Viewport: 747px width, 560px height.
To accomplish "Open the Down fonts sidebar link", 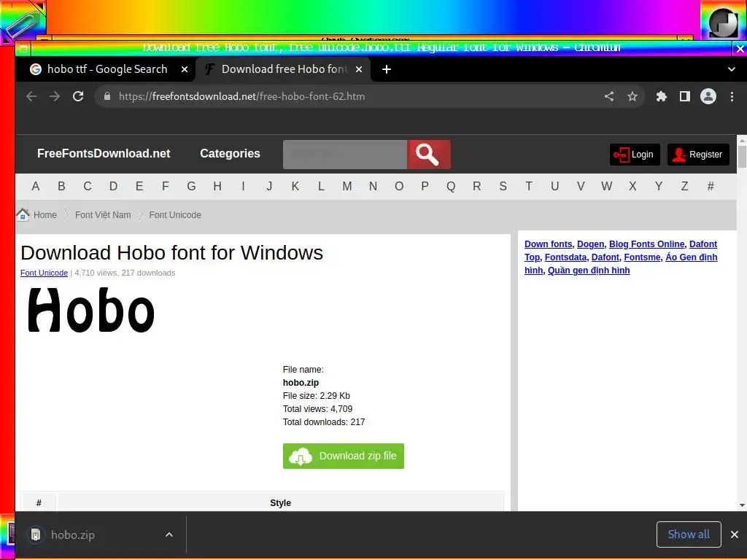I will pos(548,244).
